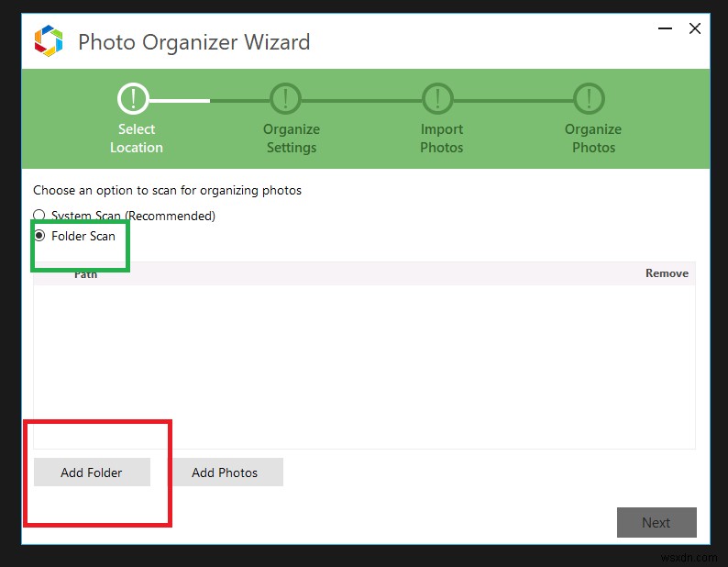Click the Add Folder button

(92, 472)
